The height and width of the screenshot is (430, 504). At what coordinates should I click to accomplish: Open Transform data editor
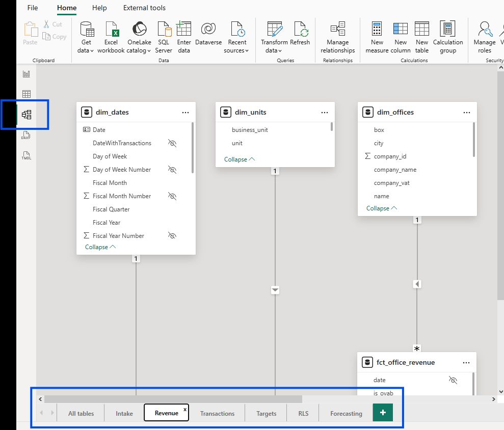[274, 37]
